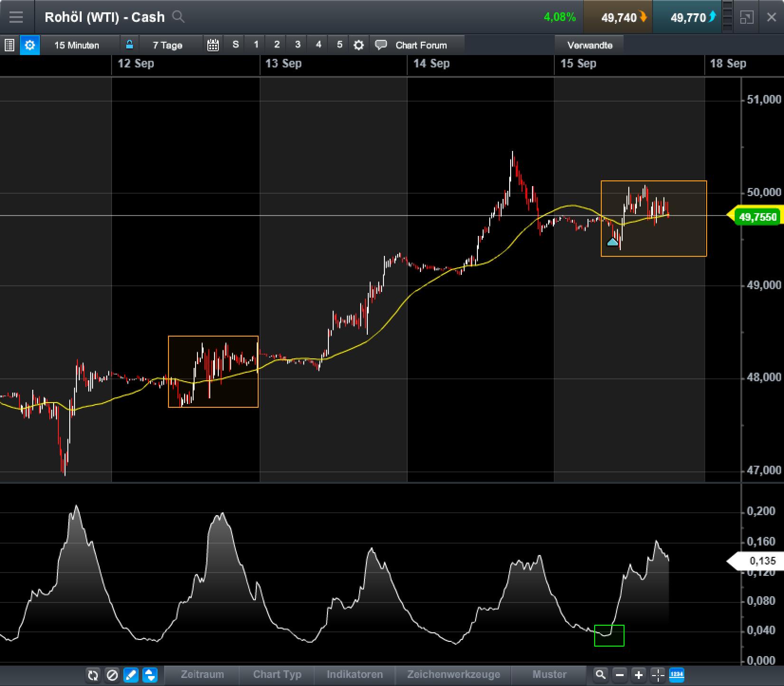
Task: Click the Indikatoren button
Action: pos(355,674)
